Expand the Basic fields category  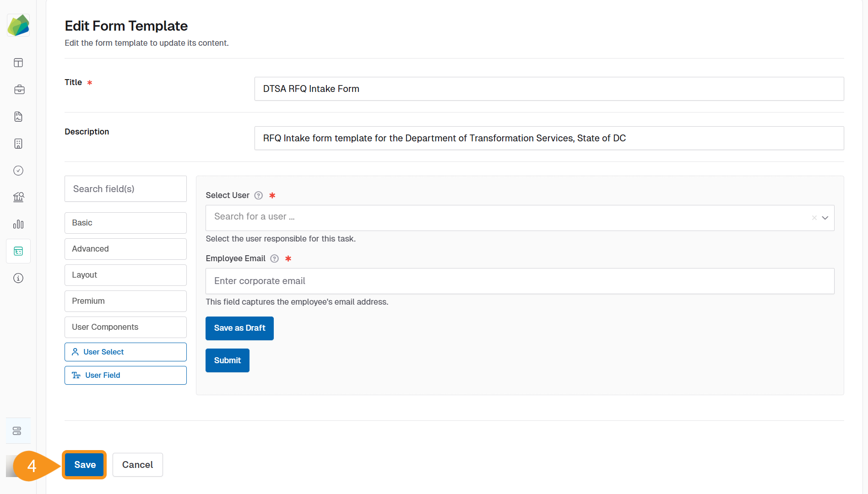coord(125,223)
